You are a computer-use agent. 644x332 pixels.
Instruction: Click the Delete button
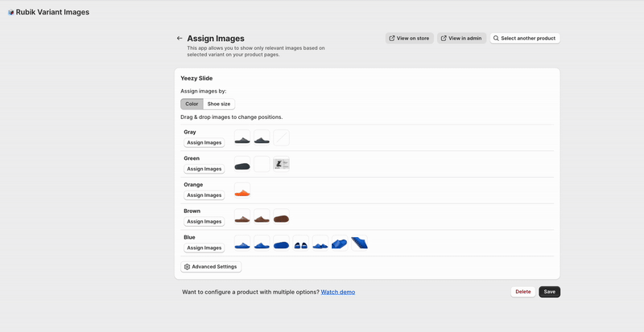[523, 292]
